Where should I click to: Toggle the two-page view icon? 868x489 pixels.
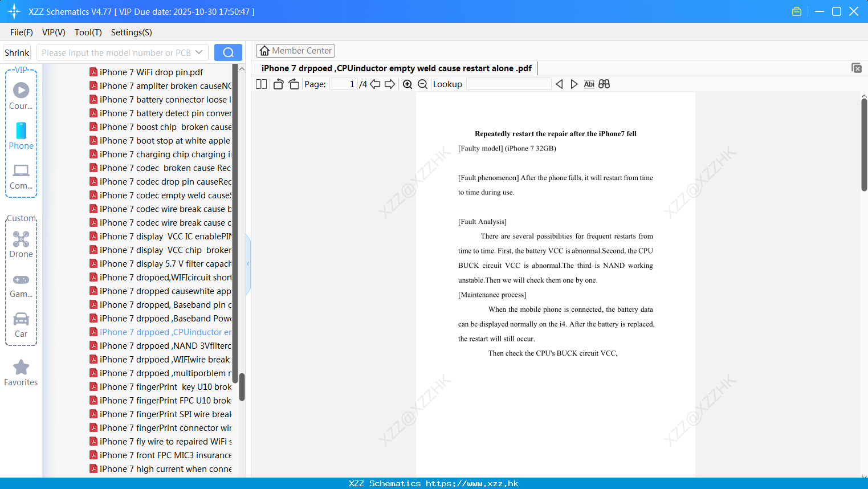tap(261, 84)
